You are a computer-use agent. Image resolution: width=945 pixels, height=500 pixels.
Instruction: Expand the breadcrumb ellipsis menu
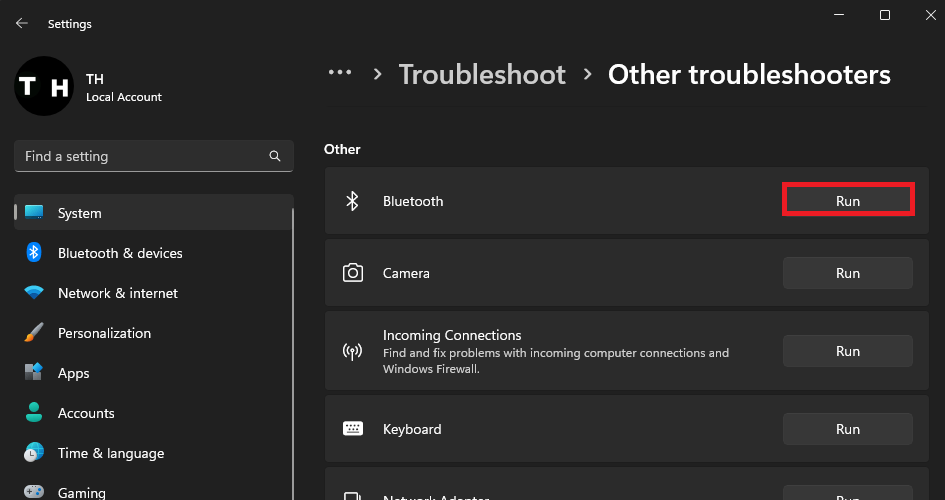point(340,74)
